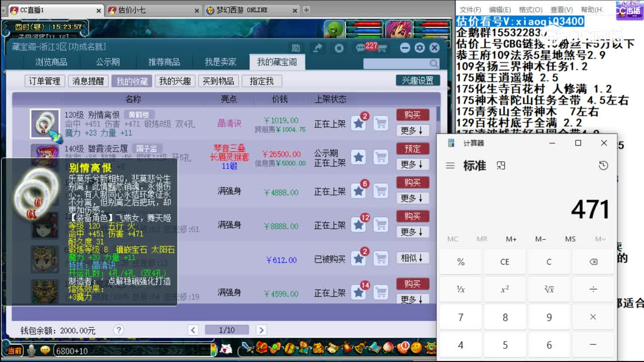Expand 更多 menu for ¥4599.00 item
This screenshot has width=644, height=362.
click(x=413, y=299)
